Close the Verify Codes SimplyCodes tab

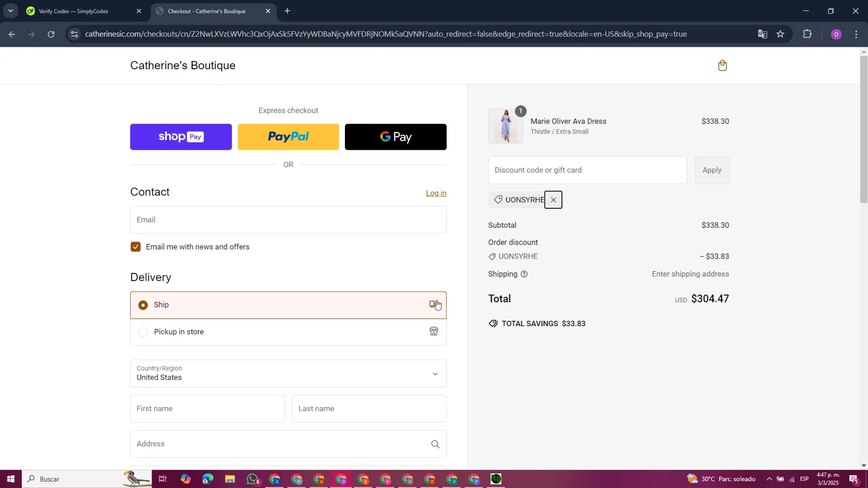[x=139, y=11]
